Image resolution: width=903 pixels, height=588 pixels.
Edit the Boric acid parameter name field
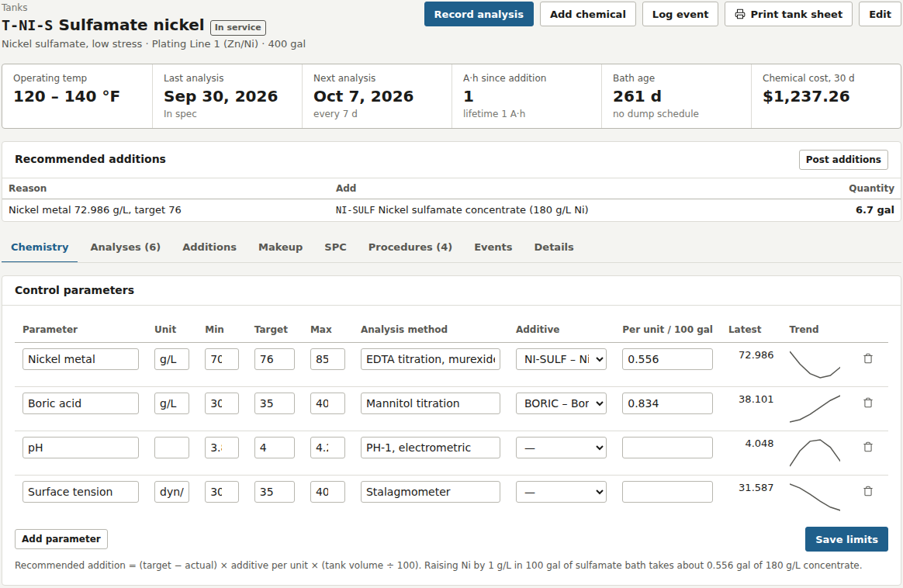[x=81, y=403]
